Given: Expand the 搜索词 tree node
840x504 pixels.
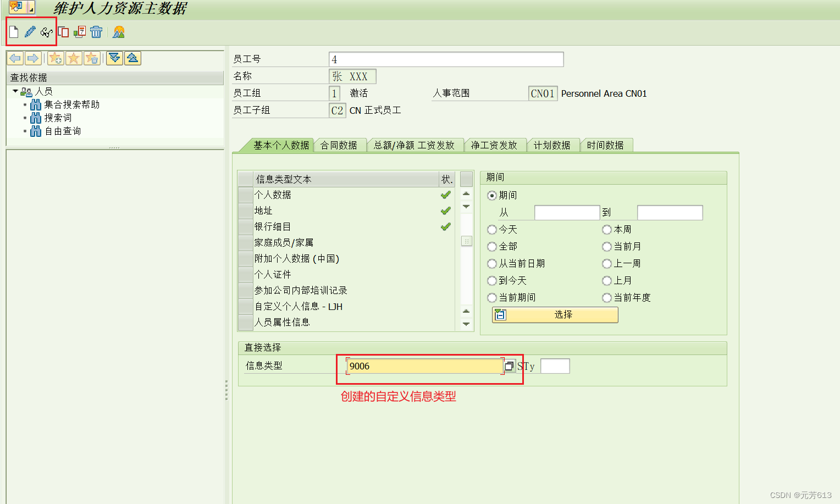Looking at the screenshot, I should [25, 118].
